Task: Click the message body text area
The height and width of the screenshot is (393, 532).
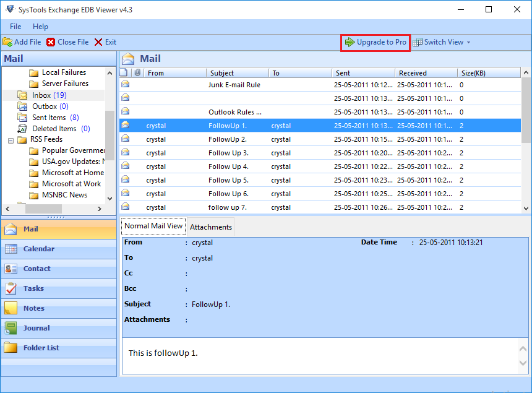Action: point(320,356)
